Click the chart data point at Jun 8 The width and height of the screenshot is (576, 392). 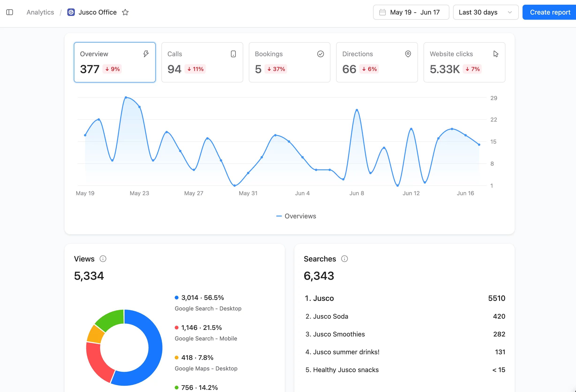tap(357, 110)
